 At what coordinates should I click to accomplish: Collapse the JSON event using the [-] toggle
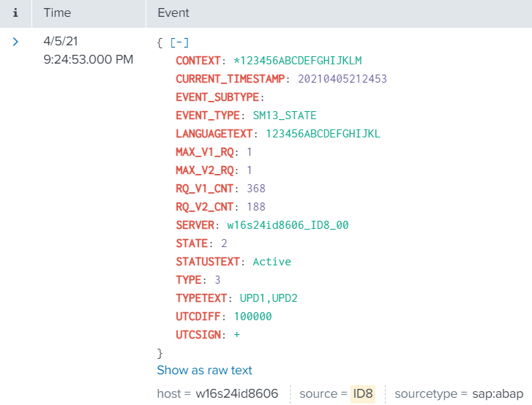click(x=179, y=42)
